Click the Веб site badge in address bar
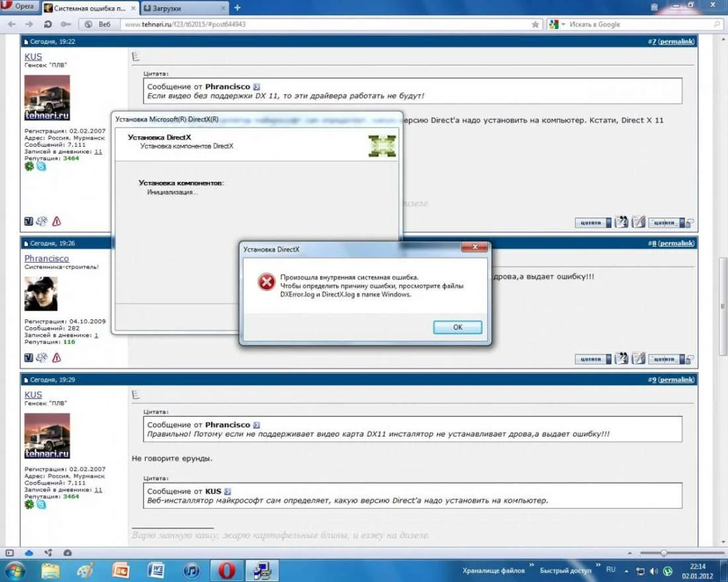Image resolution: width=728 pixels, height=582 pixels. (99, 24)
